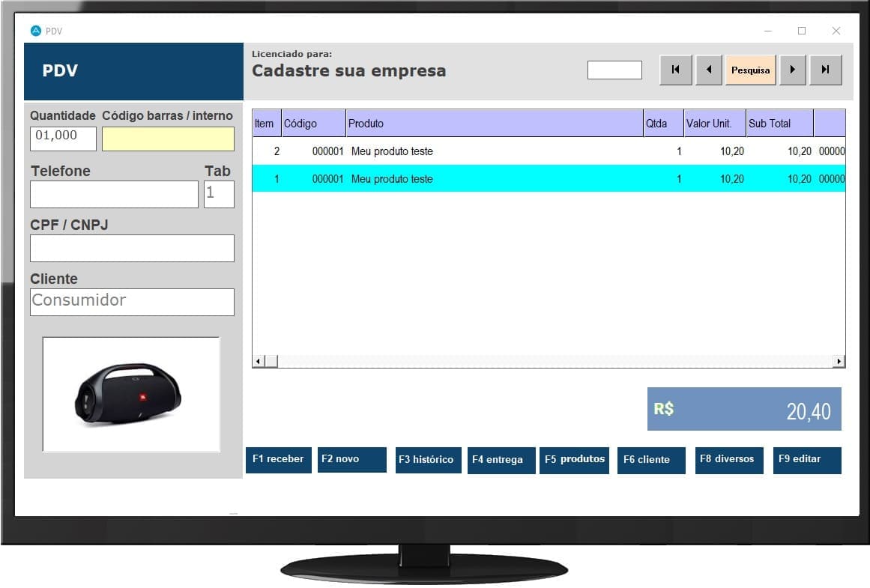Image resolution: width=870 pixels, height=588 pixels.
Task: Maximize the PDV window
Action: pyautogui.click(x=802, y=31)
